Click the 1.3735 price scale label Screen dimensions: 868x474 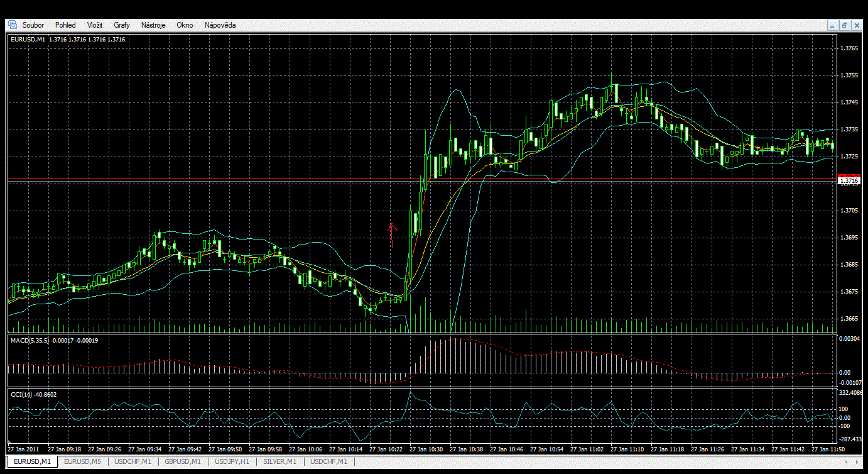point(849,130)
